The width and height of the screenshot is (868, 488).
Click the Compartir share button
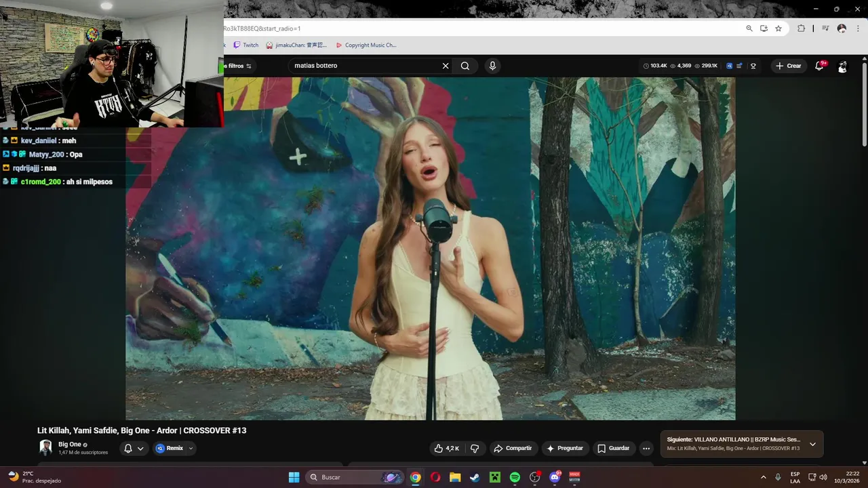click(513, 448)
